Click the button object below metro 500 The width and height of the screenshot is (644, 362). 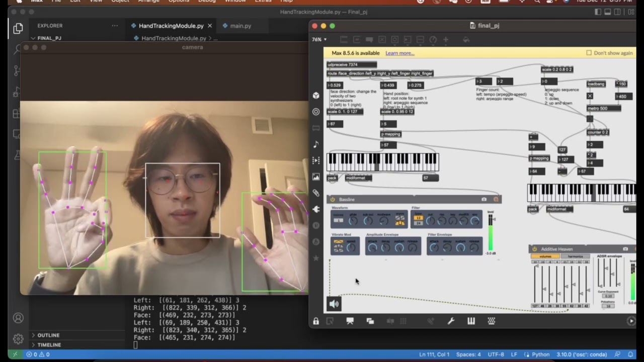click(x=590, y=119)
